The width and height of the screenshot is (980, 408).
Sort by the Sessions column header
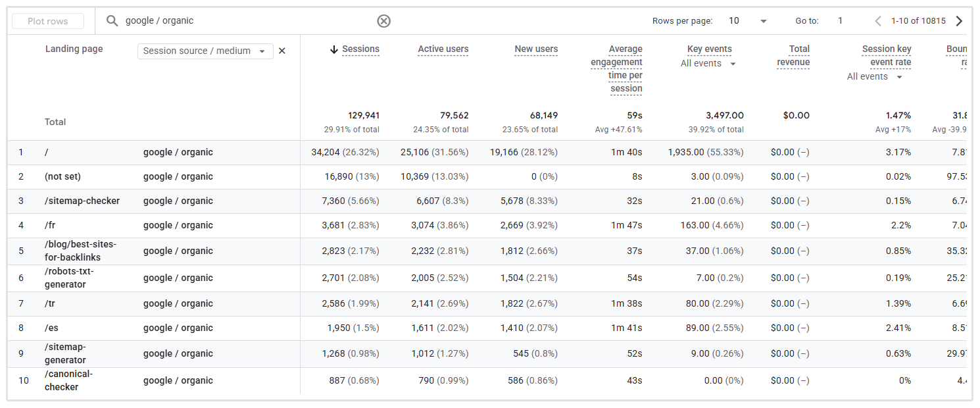point(360,49)
